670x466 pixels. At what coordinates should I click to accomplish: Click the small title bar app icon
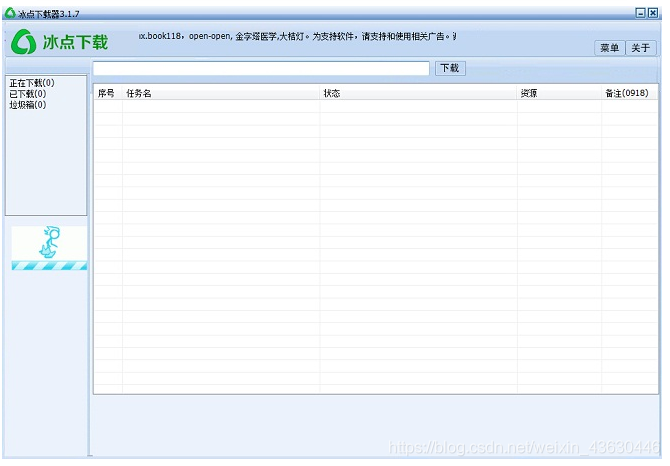(10, 13)
